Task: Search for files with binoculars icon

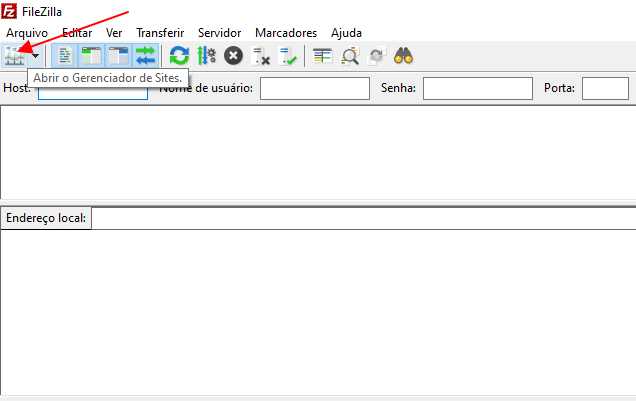Action: [x=403, y=56]
